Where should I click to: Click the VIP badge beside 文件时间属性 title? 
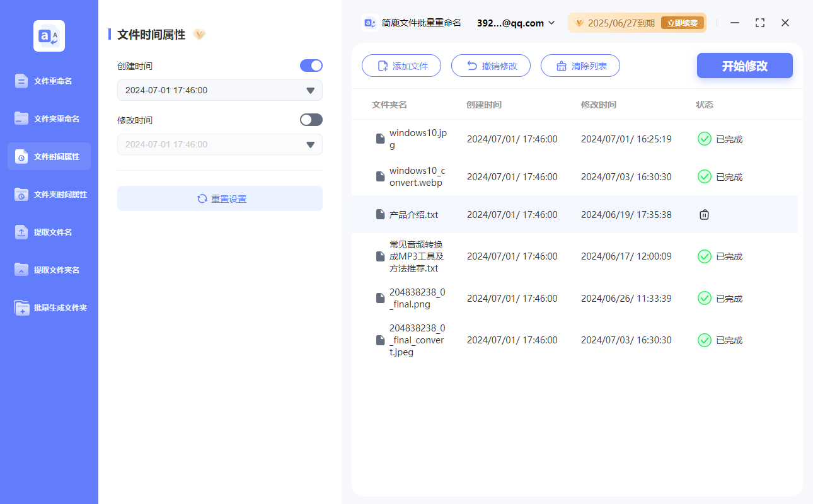tap(199, 35)
